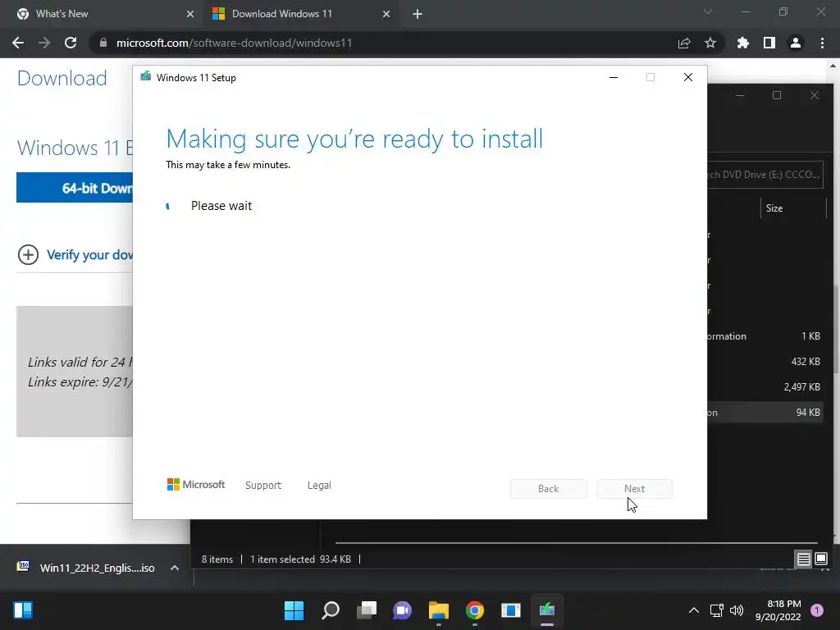Switch Explorer to large icons view
840x630 pixels.
(x=821, y=559)
